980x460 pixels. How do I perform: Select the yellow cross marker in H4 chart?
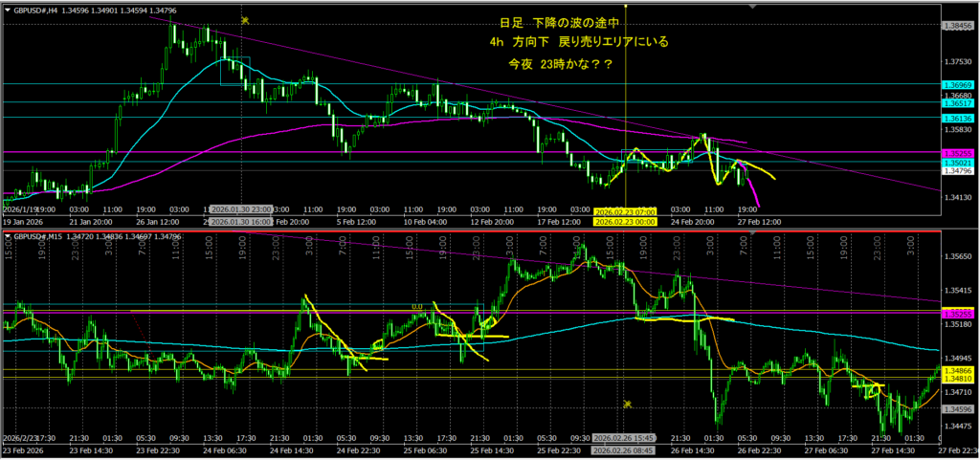(x=246, y=20)
